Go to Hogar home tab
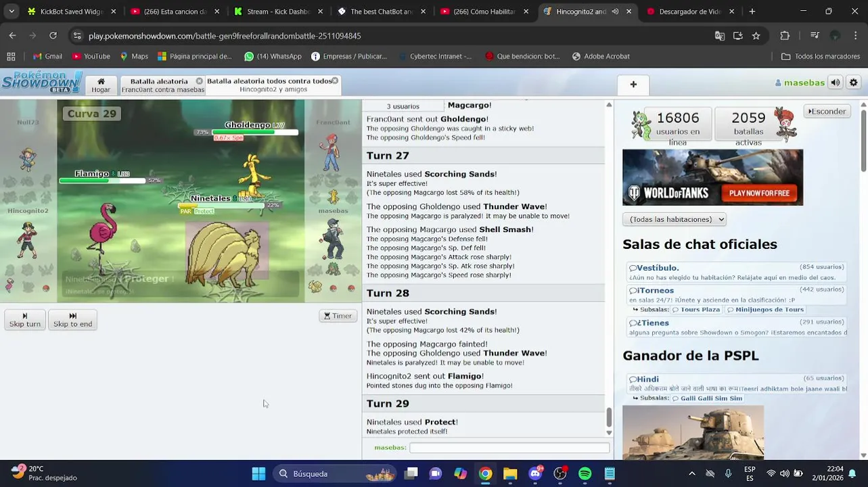This screenshot has width=868, height=487. (101, 85)
